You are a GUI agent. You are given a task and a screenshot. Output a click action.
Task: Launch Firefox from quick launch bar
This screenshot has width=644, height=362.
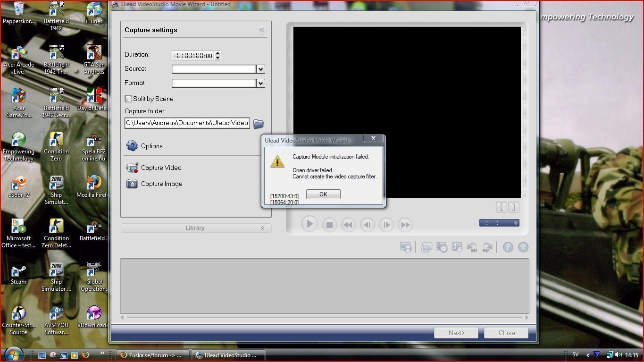click(85, 355)
